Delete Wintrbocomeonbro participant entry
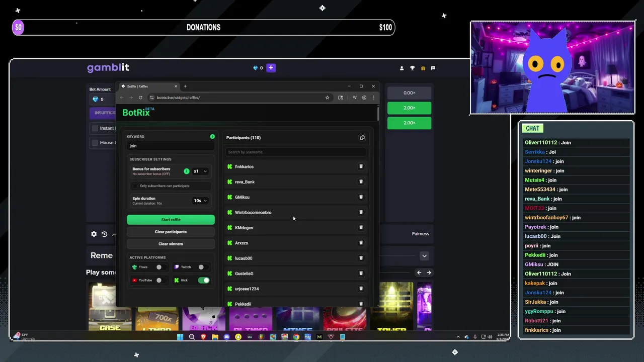Viewport: 644px width, 362px height. [x=361, y=212]
